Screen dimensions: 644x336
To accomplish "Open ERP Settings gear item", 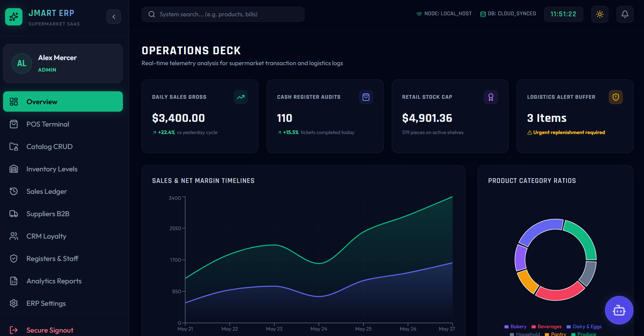I will coord(63,303).
